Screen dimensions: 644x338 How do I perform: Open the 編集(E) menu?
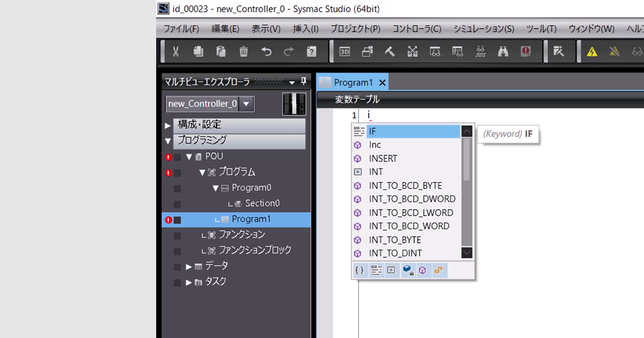tap(225, 28)
